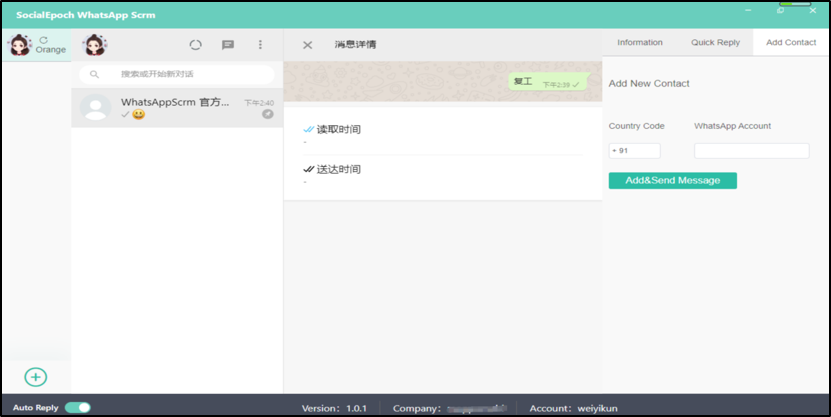Click the Add&Send Message button
831x417 pixels.
tap(673, 180)
